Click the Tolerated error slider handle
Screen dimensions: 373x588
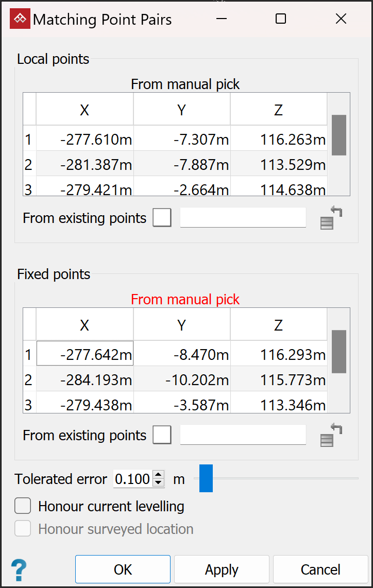pyautogui.click(x=206, y=478)
